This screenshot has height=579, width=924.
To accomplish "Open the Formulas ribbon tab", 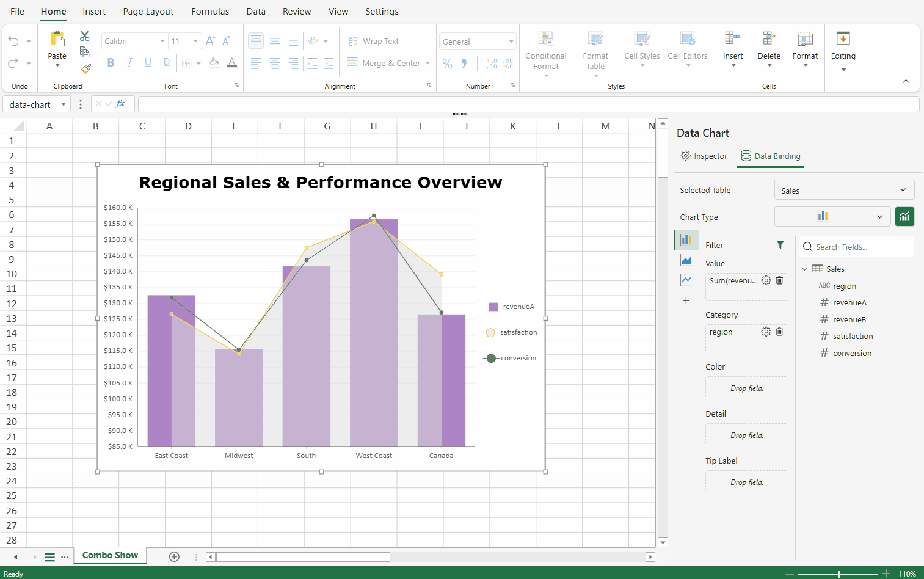I will pyautogui.click(x=210, y=12).
